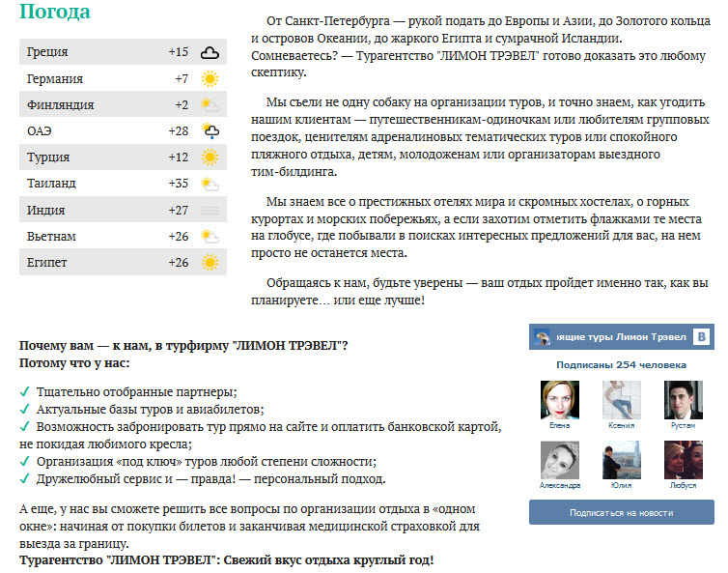Click the sun icon for Египет
728x573 pixels.
click(210, 263)
